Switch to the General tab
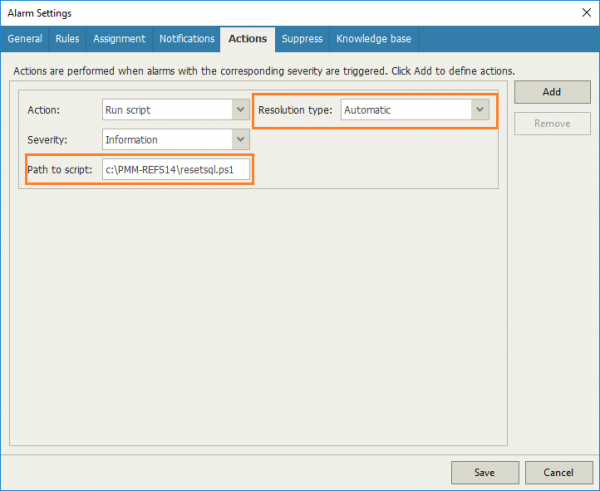 [25, 39]
